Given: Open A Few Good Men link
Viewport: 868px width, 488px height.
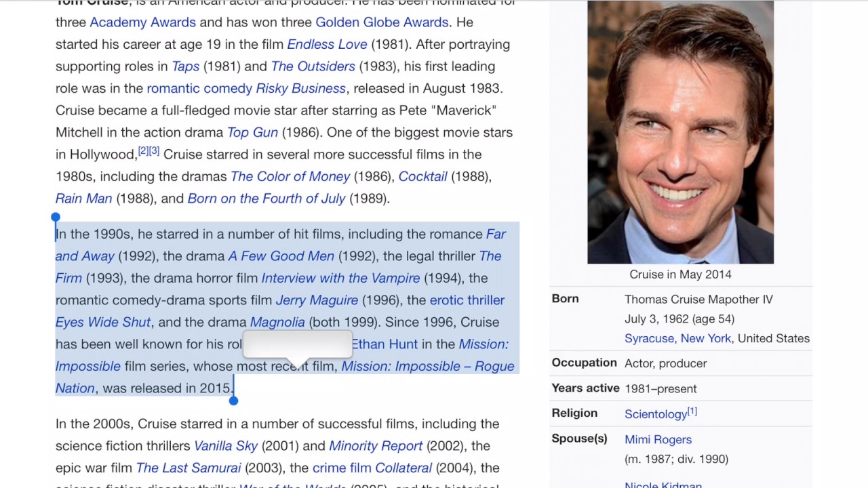Looking at the screenshot, I should coord(281,256).
